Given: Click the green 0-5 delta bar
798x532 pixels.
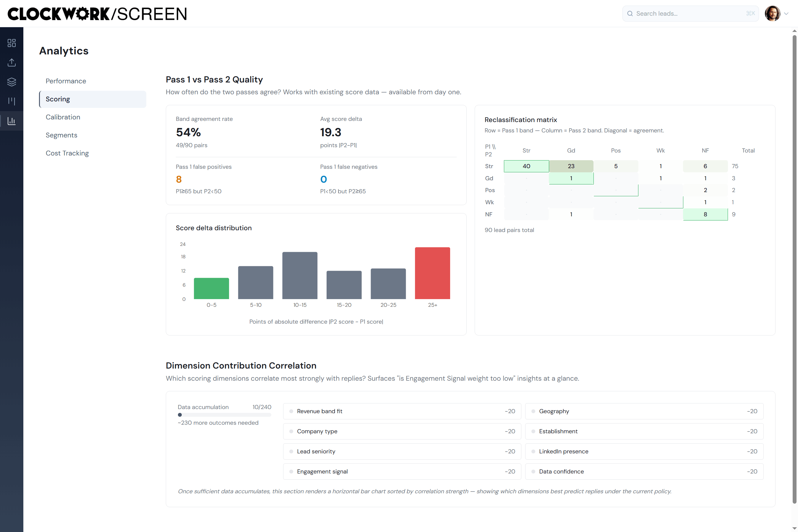Looking at the screenshot, I should click(211, 288).
